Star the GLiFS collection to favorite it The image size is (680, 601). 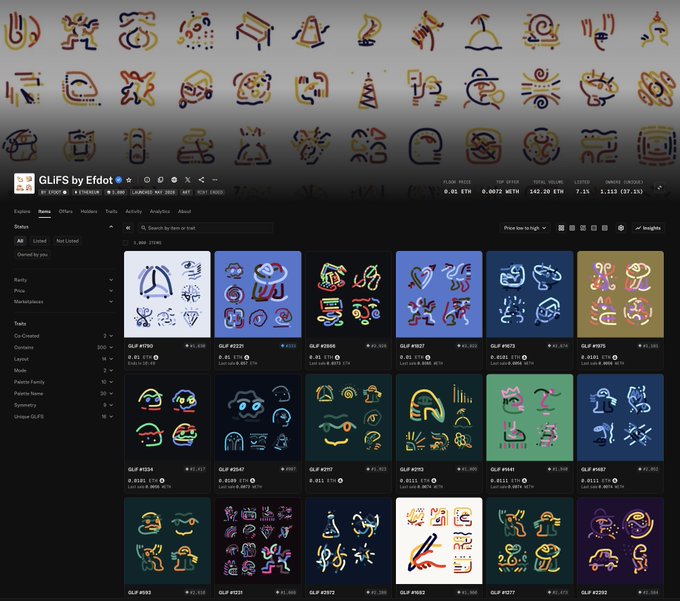[x=129, y=180]
